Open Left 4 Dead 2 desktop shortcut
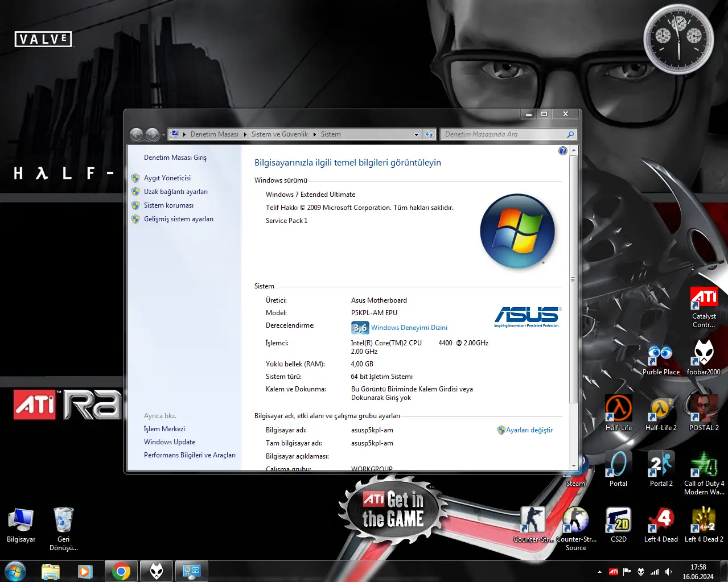 [704, 525]
